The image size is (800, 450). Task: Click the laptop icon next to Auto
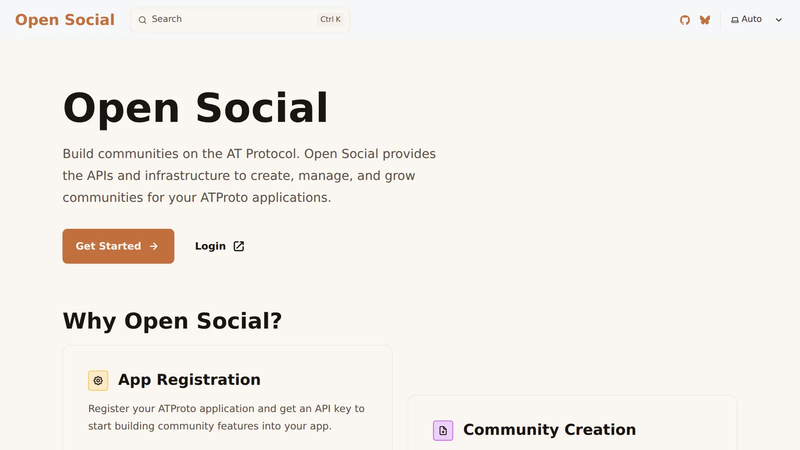click(x=735, y=20)
